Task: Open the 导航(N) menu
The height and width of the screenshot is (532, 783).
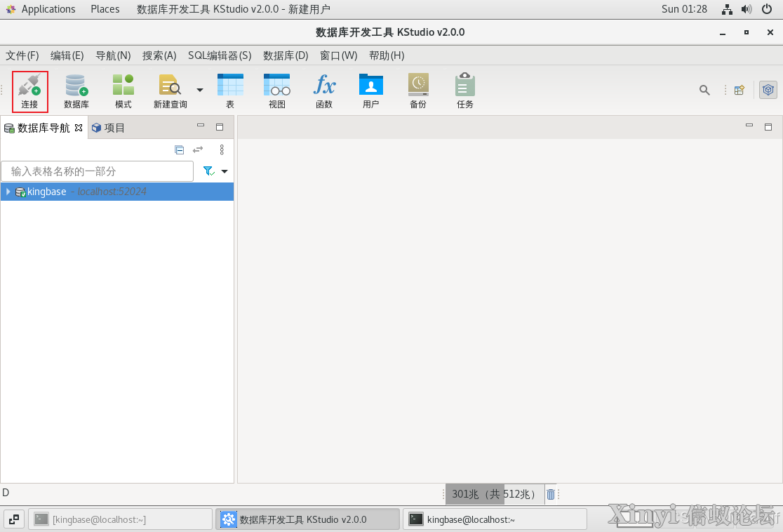Action: 113,55
